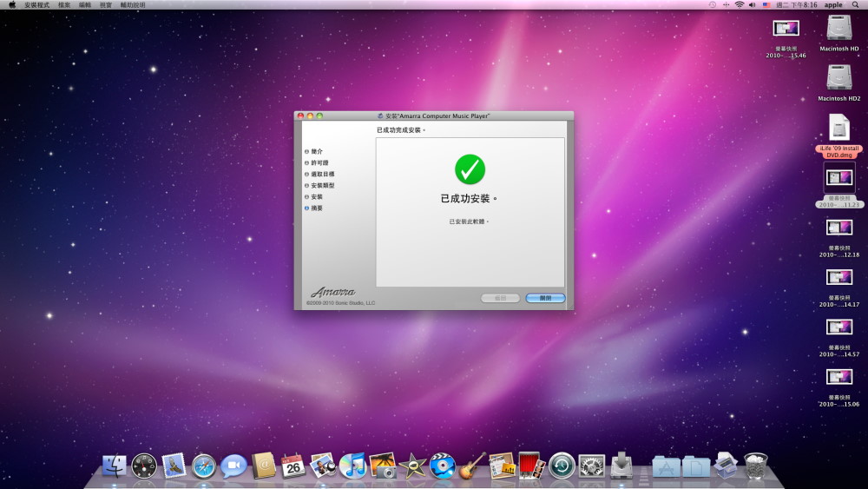
Task: Click the clock showing 下午8:16
Action: (x=797, y=5)
